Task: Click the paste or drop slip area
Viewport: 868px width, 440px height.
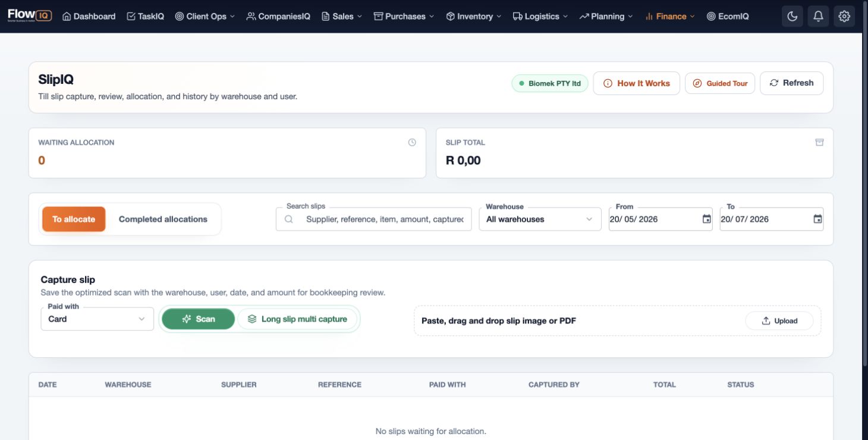Action: [618, 320]
